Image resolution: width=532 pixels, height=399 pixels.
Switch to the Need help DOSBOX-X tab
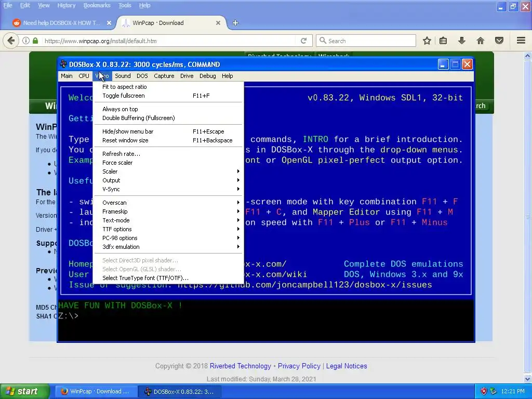(x=61, y=23)
